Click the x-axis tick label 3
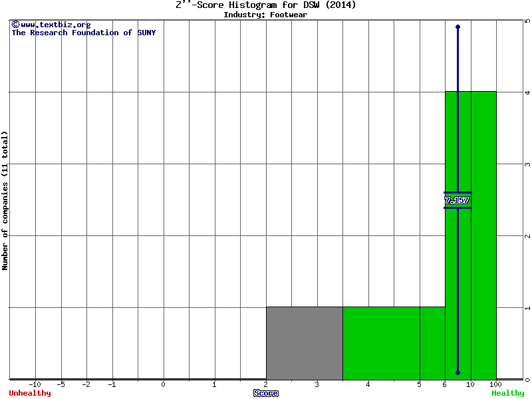Image resolution: width=532 pixels, height=399 pixels. 317,384
